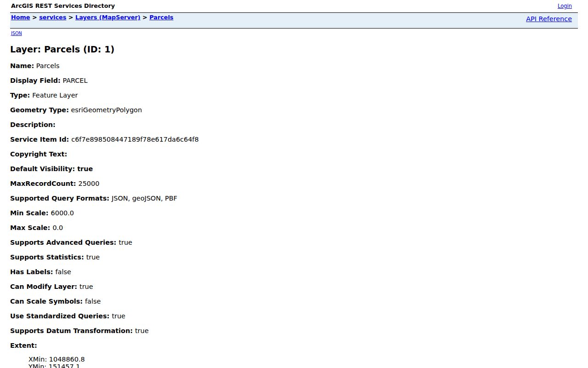Open the Home breadcrumb link
Viewport: 588px width, 368px height.
20,17
